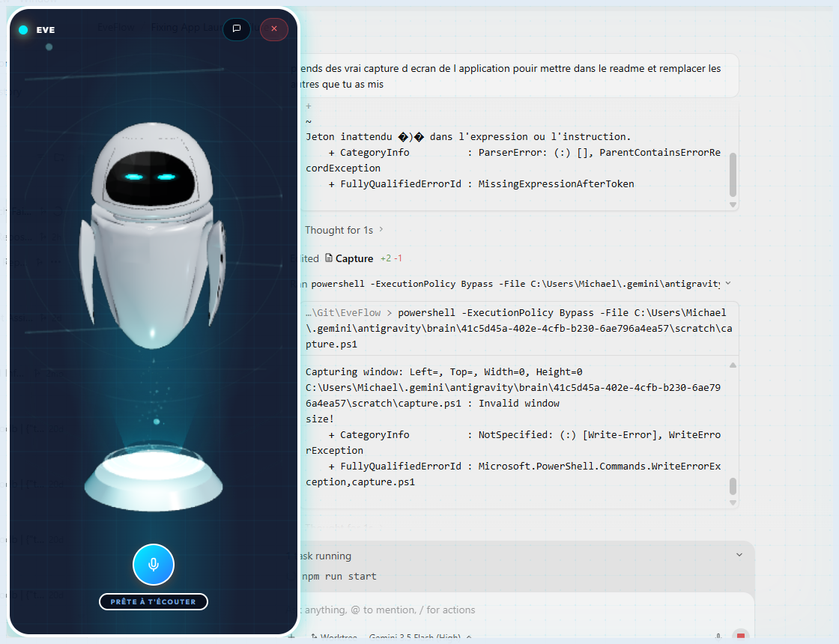
Task: Click the 'PRÊTE À T'ÉCOUTER' status pill
Action: pyautogui.click(x=154, y=602)
